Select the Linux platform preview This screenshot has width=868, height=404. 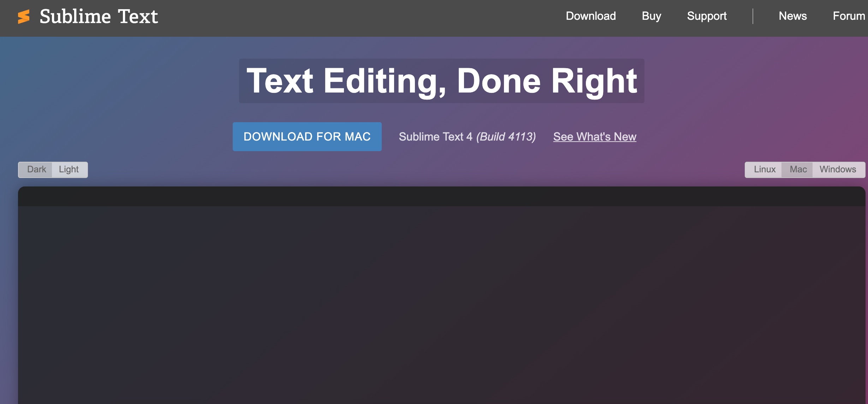pyautogui.click(x=764, y=170)
